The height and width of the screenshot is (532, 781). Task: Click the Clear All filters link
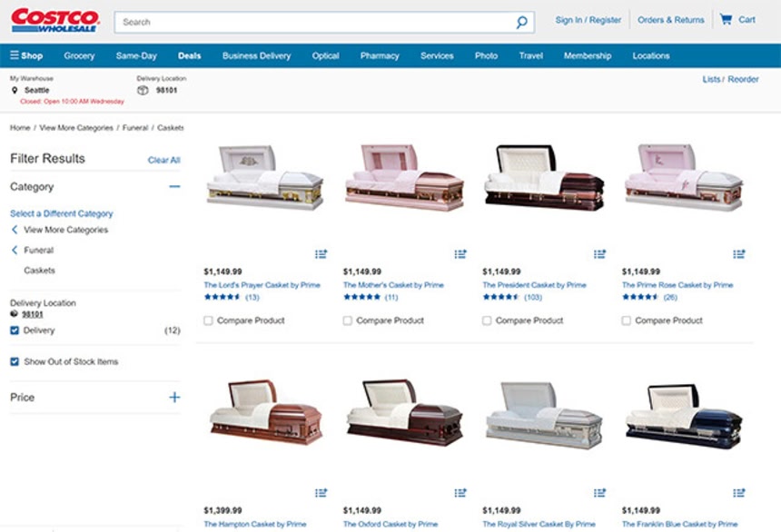click(x=163, y=160)
